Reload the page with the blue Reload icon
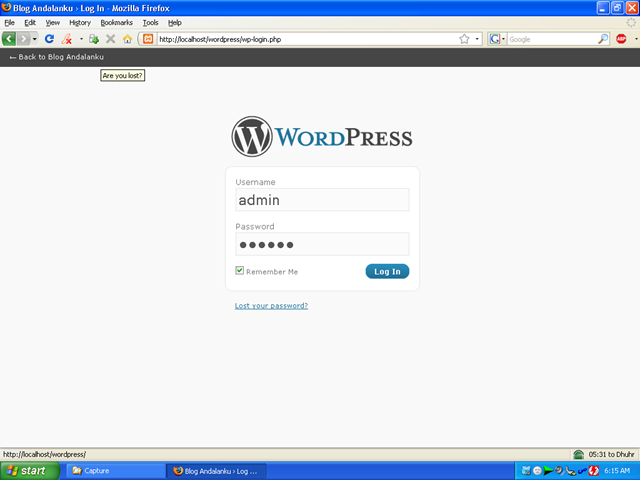640x480 pixels. pyautogui.click(x=49, y=39)
